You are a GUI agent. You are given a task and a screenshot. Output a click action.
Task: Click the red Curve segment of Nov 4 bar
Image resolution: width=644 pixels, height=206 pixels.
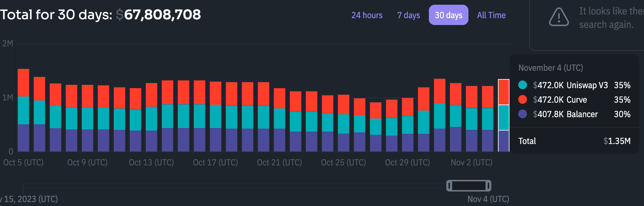[x=503, y=92]
